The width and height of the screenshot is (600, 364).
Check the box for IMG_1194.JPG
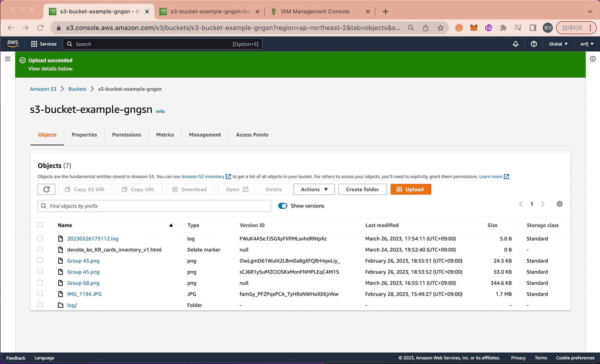tap(40, 294)
